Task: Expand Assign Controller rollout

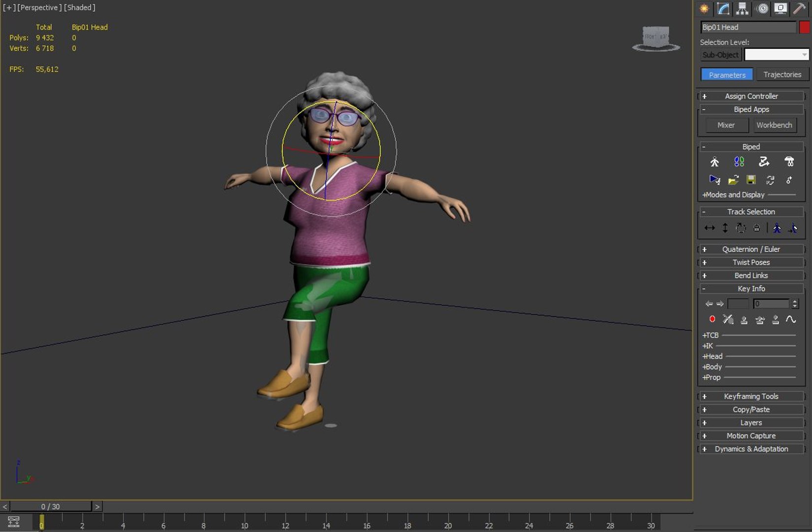Action: coord(751,96)
